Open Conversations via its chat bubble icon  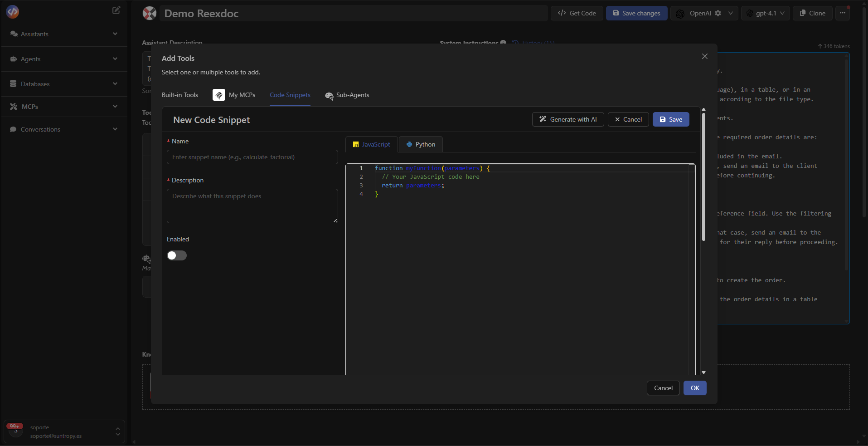14,130
